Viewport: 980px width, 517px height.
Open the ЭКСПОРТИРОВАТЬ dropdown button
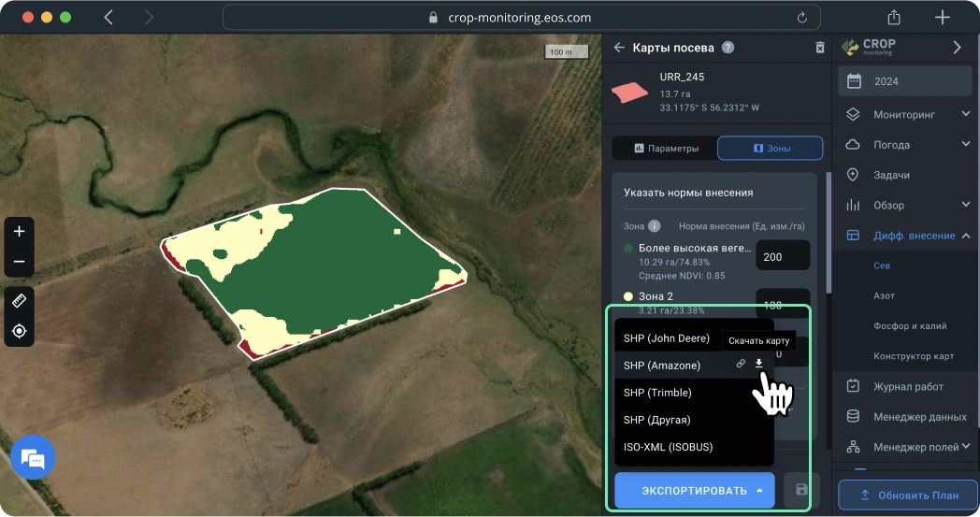694,490
